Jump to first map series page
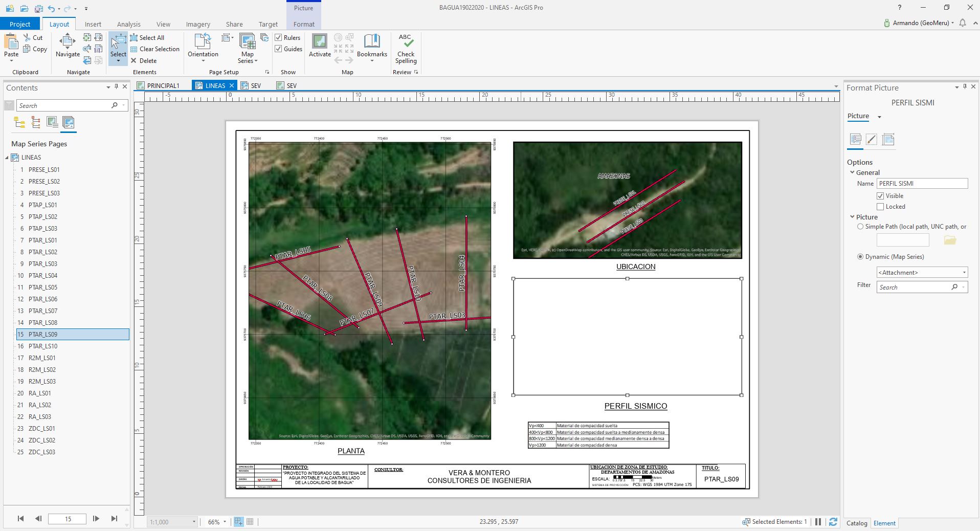The image size is (980, 531). (20, 519)
